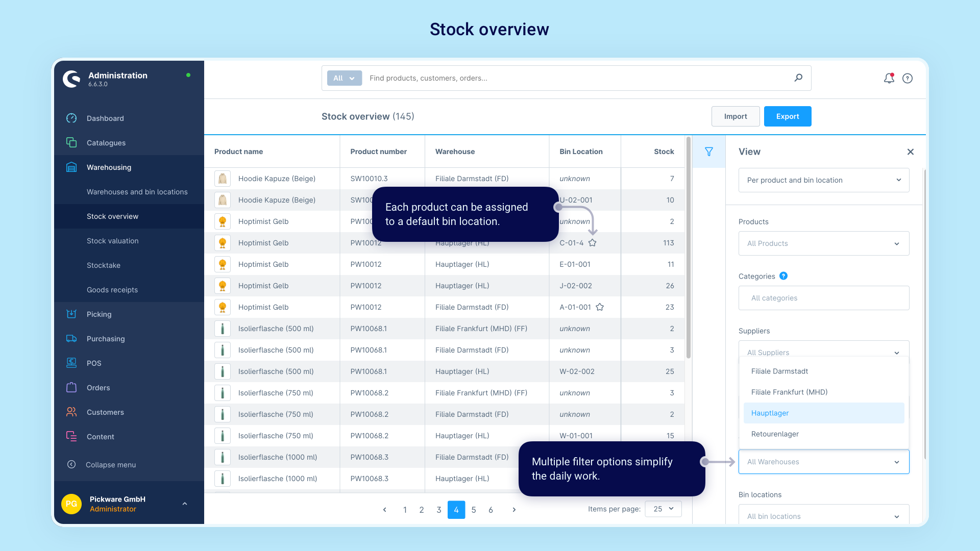Toggle the filter funnel icon
Screen dimensions: 980x551
tap(709, 152)
